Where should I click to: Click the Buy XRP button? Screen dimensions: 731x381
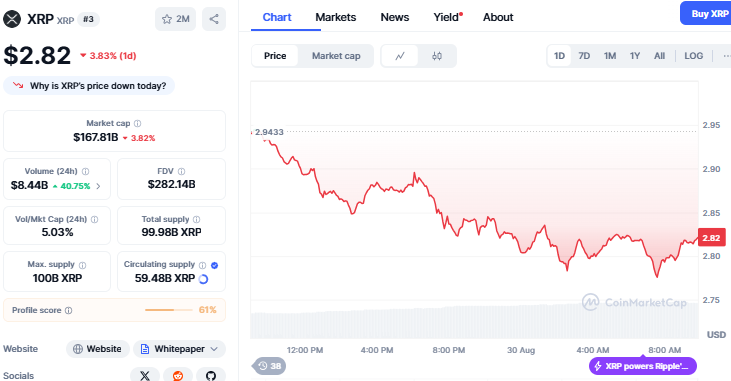click(x=706, y=14)
